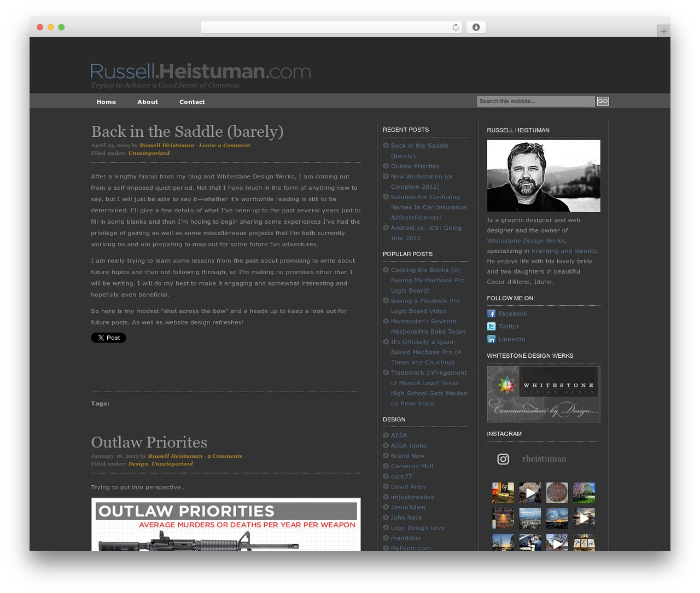Open a new tab with plus button
This screenshot has width=700, height=593.
pyautogui.click(x=663, y=31)
